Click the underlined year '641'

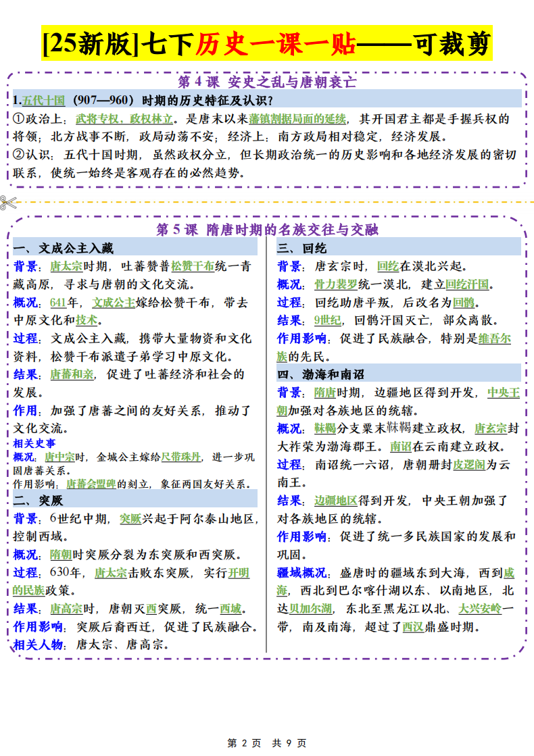point(58,303)
